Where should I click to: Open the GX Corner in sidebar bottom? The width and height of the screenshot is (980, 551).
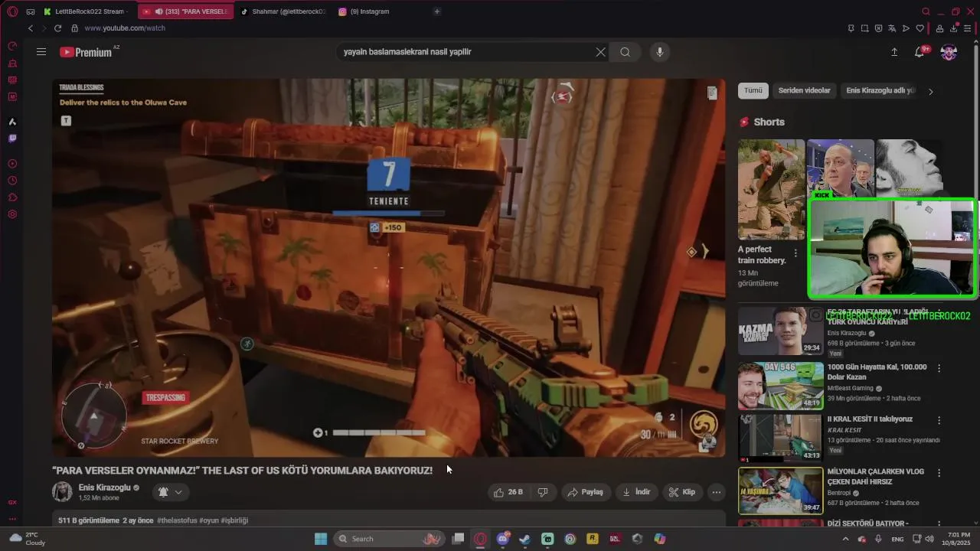12,503
